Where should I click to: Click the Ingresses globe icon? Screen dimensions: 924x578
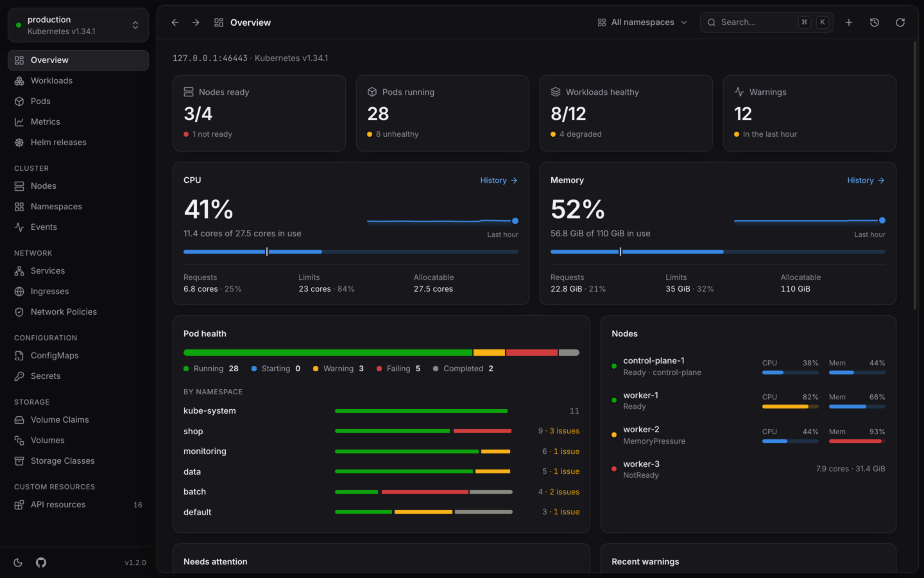(x=19, y=292)
